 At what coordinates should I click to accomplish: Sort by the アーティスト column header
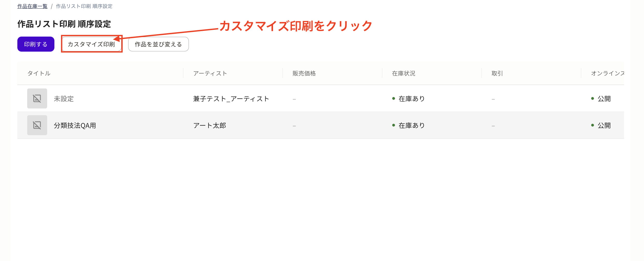tap(210, 73)
